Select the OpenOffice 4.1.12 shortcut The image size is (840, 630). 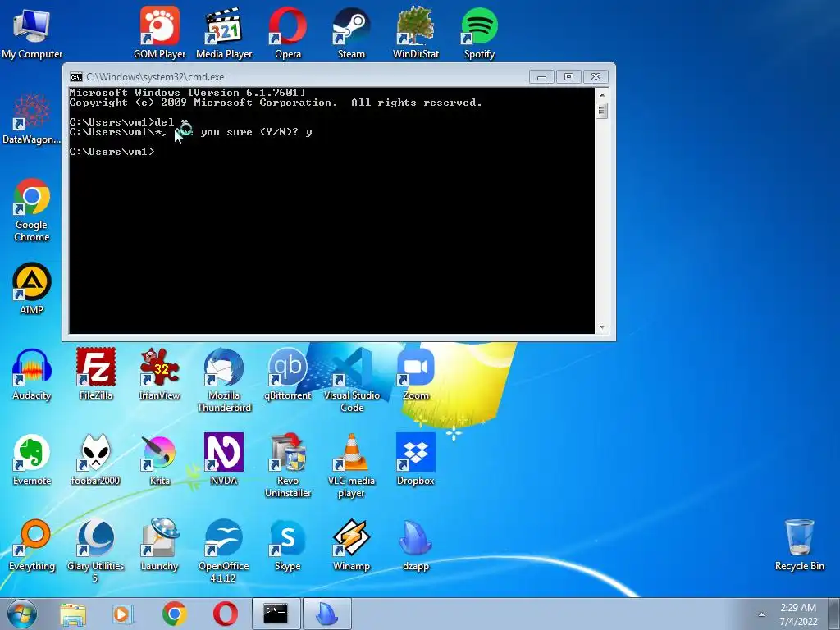[x=224, y=550]
